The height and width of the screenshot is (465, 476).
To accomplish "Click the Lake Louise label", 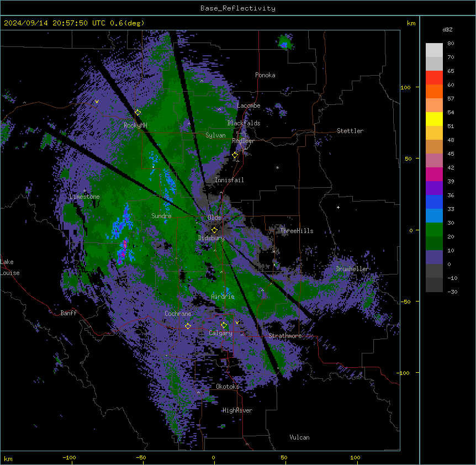I will [10, 267].
